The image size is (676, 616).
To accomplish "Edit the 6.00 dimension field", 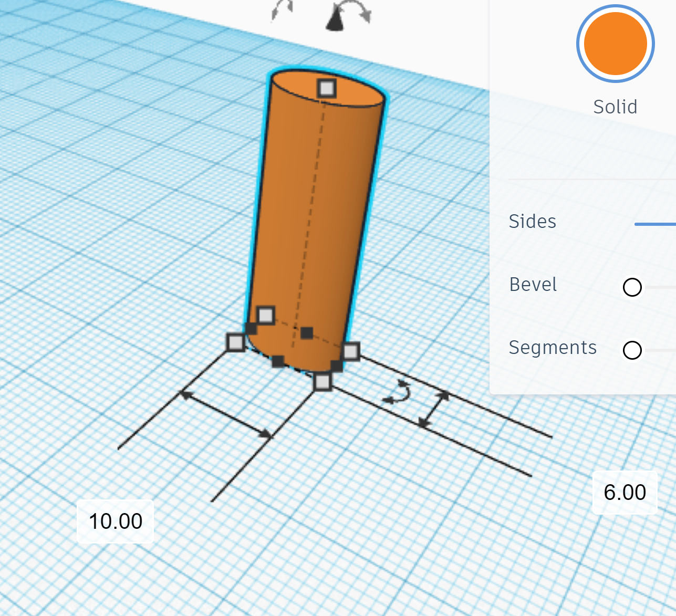I will [x=625, y=493].
